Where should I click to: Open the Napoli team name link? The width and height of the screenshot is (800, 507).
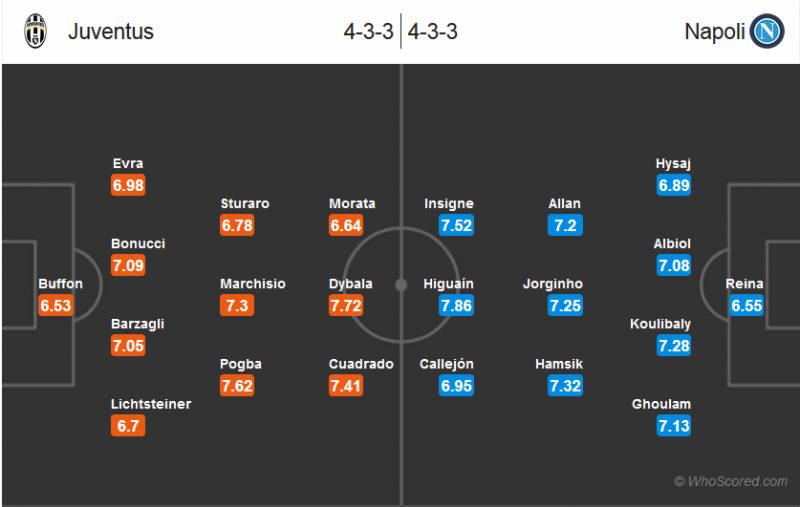pyautogui.click(x=714, y=32)
